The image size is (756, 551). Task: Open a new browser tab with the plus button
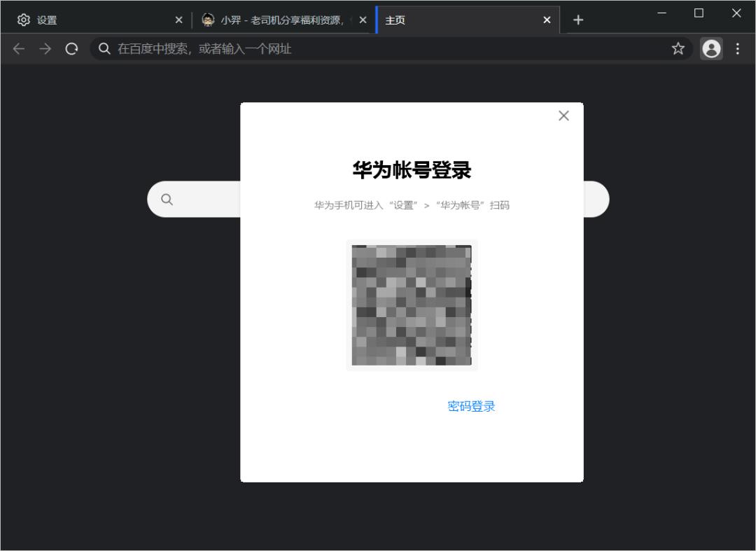click(578, 20)
